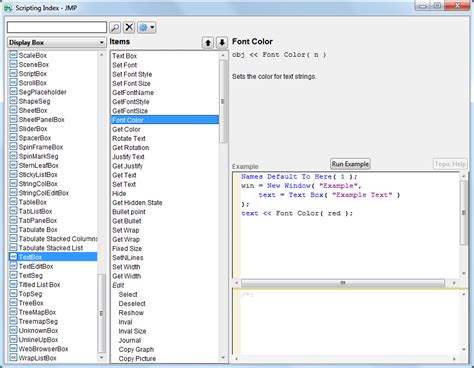Click the clear search X icon
The width and height of the screenshot is (474, 368).
129,27
